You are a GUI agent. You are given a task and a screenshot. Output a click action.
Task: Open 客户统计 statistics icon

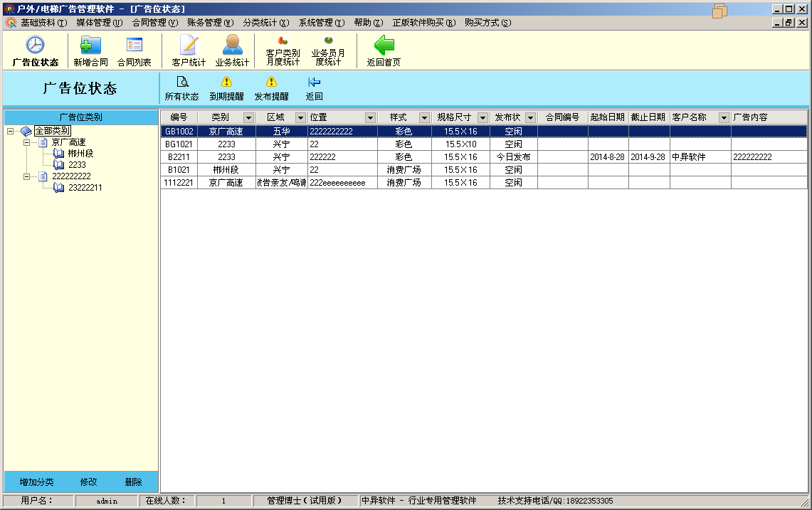point(189,46)
